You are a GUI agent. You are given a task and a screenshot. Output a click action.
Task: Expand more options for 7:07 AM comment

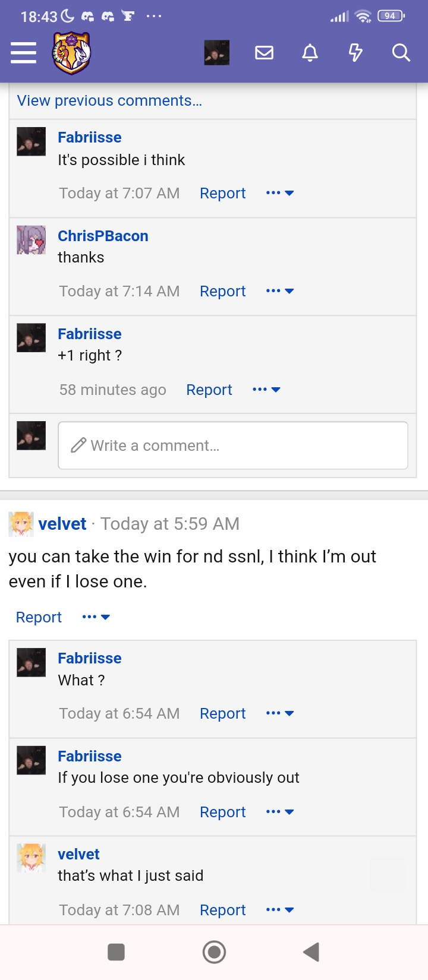tap(280, 193)
